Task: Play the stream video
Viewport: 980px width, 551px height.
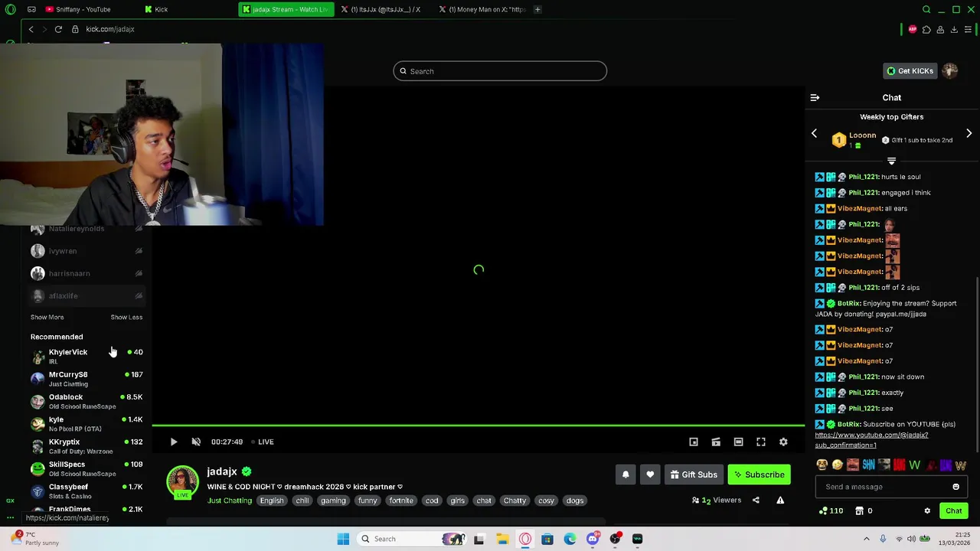Action: pyautogui.click(x=173, y=442)
